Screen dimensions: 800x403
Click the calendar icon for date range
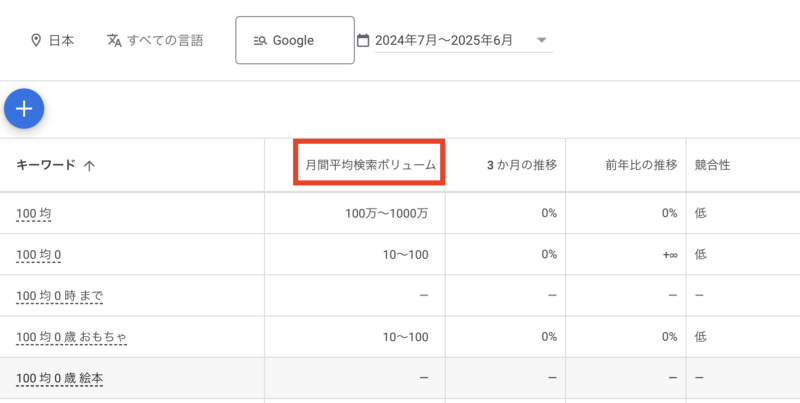(363, 40)
